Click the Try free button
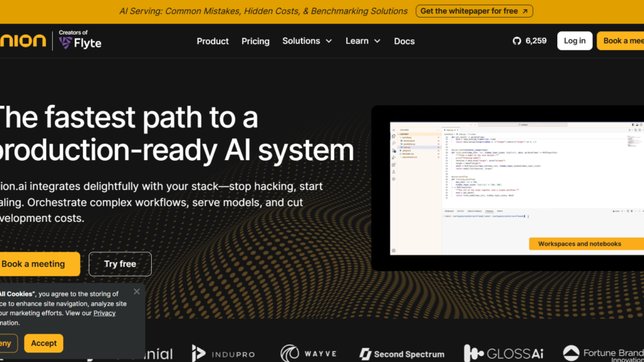644x362 pixels. coord(120,264)
